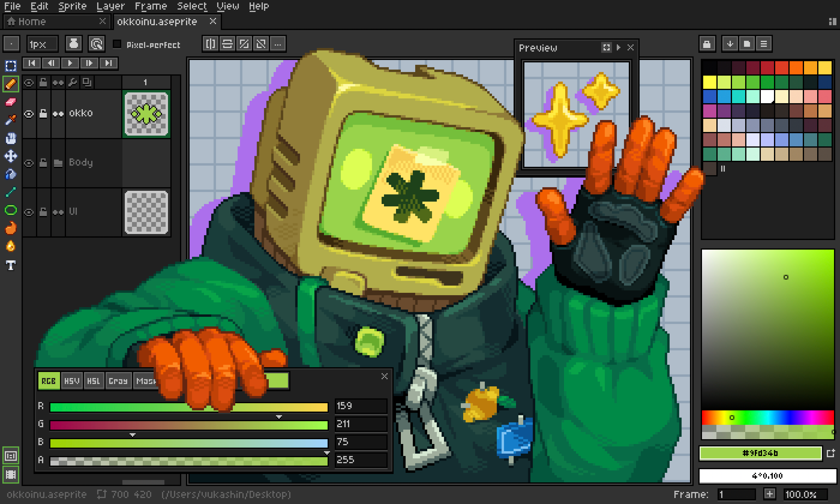Screen dimensions: 840x504
Task: Switch to Gray color mode tab
Action: click(118, 381)
